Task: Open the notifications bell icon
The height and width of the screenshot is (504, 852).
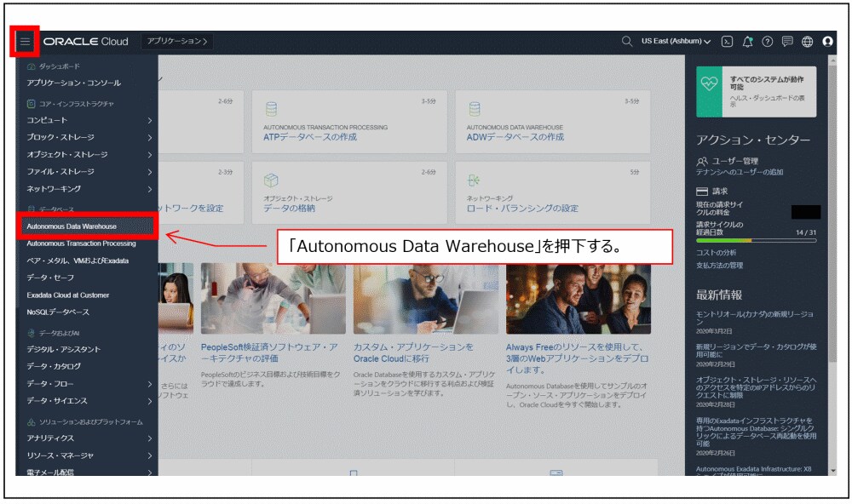Action: tap(748, 41)
